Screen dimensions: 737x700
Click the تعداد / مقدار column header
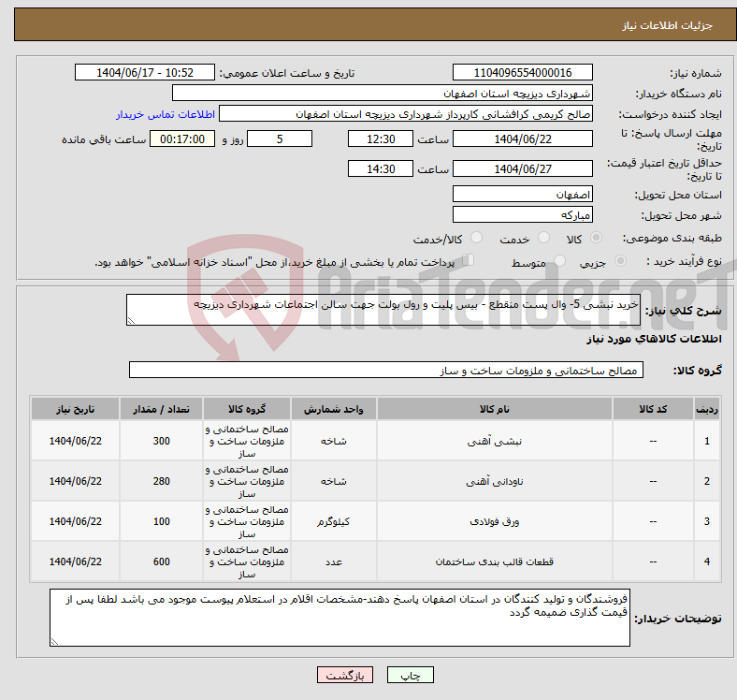pos(161,409)
